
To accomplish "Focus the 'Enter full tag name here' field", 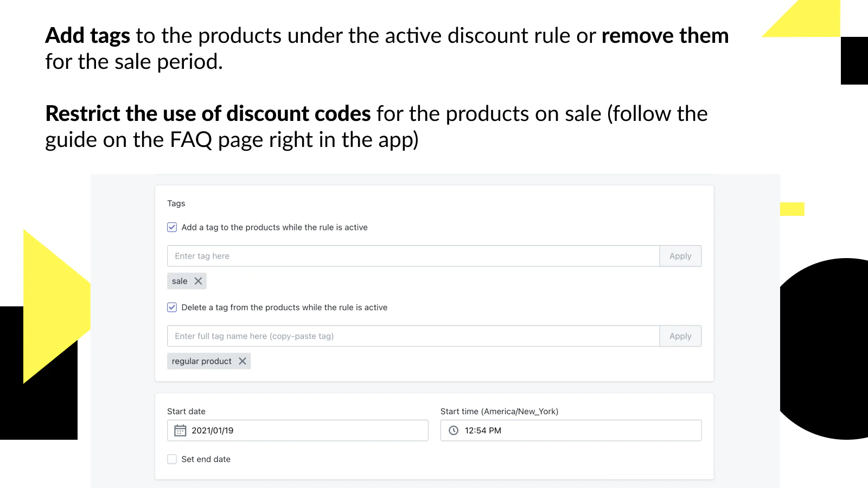I will tap(413, 336).
